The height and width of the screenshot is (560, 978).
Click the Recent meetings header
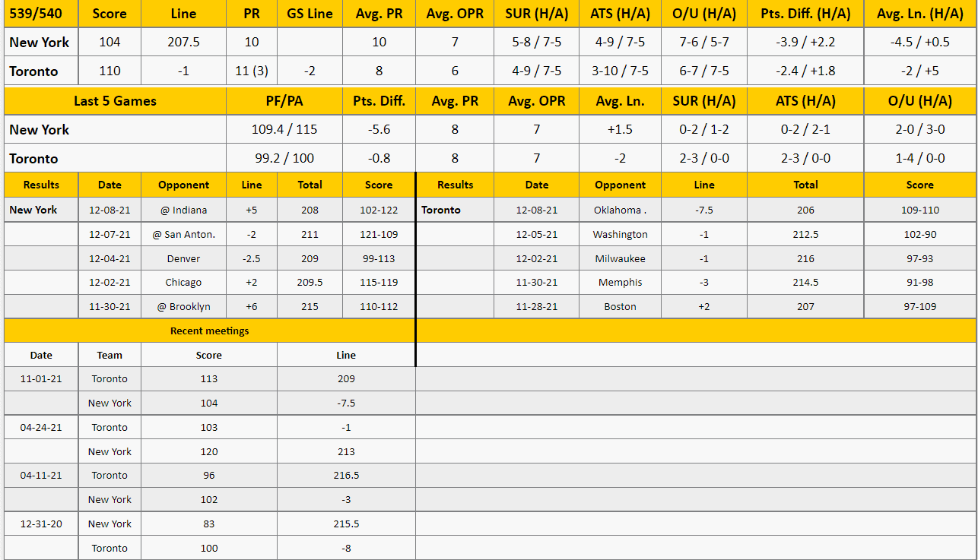click(x=209, y=331)
